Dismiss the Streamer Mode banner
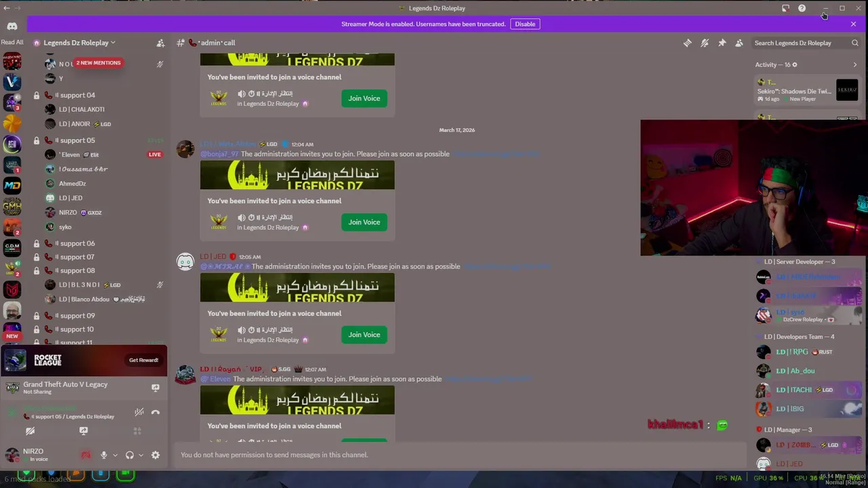868x488 pixels. pos(853,24)
